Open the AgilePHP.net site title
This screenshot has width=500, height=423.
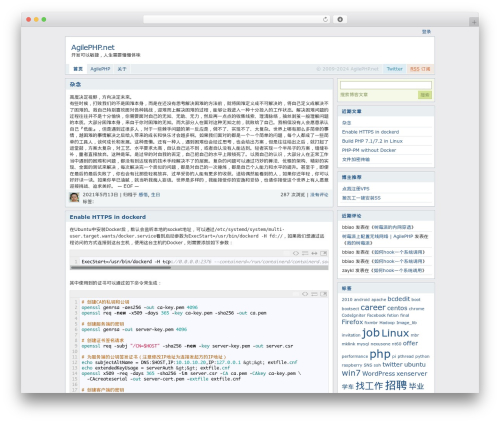coord(93,47)
